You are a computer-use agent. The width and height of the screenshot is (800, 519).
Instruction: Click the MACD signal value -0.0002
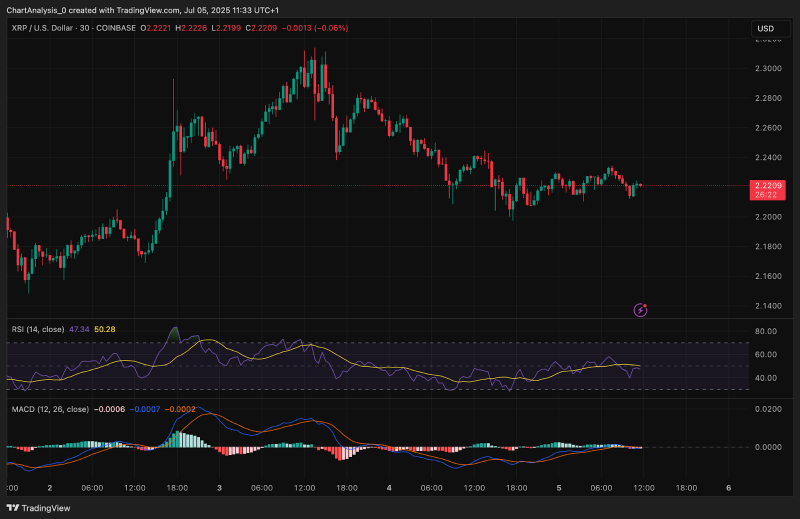click(180, 409)
